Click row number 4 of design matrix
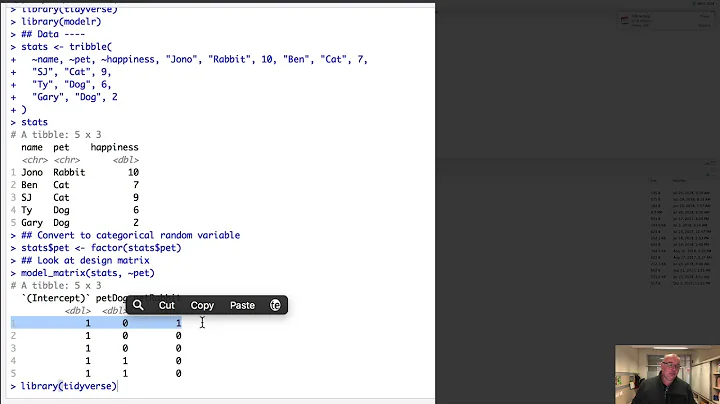The height and width of the screenshot is (404, 720). pos(13,361)
